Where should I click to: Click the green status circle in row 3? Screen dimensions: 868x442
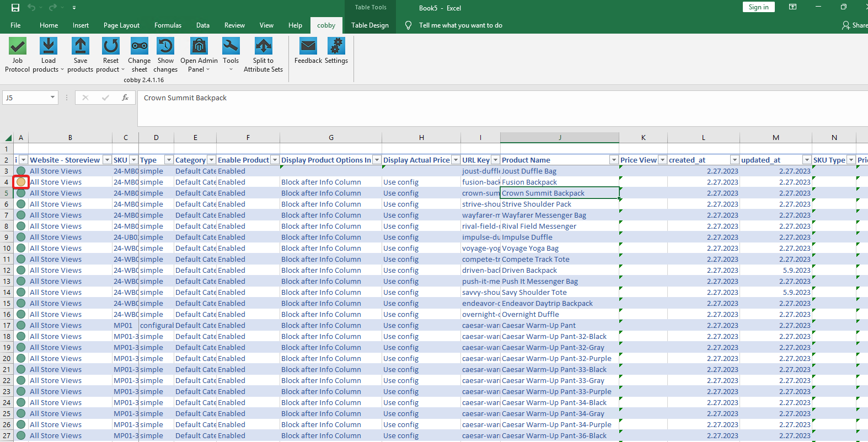[x=21, y=171]
